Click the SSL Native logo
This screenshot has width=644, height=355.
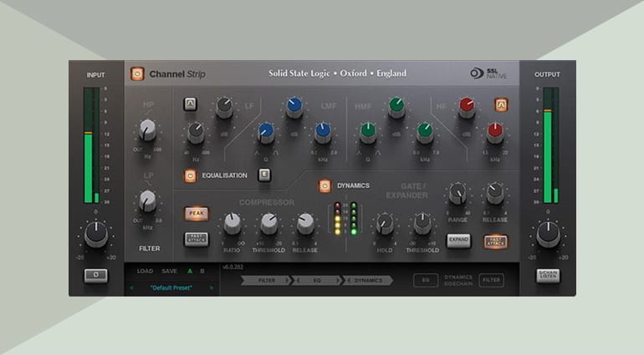tap(488, 73)
